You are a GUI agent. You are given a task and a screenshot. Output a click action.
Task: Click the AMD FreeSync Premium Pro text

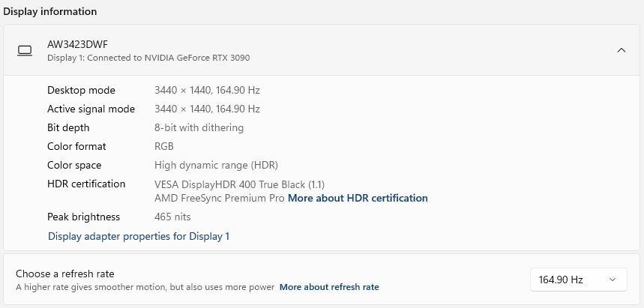coord(220,199)
